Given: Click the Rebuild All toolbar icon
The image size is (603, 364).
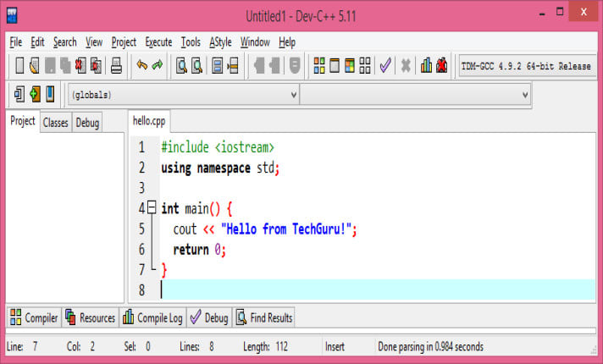Looking at the screenshot, I should (x=366, y=66).
